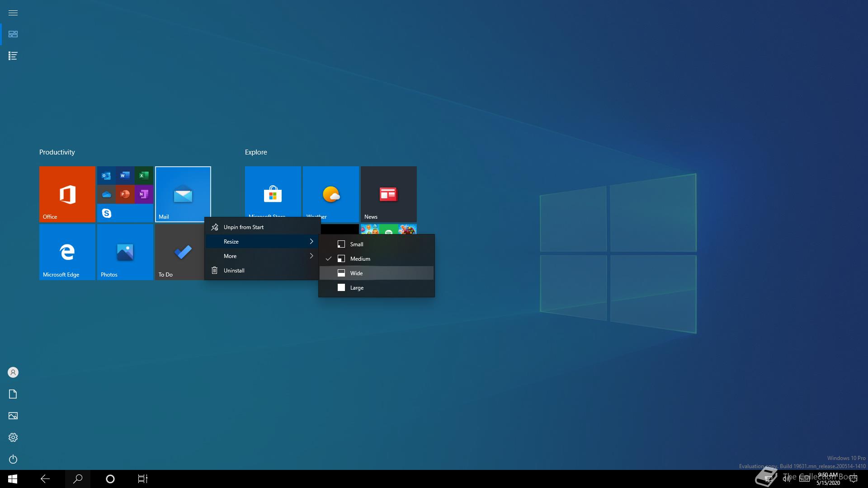
Task: Select Large tile size
Action: point(377,288)
